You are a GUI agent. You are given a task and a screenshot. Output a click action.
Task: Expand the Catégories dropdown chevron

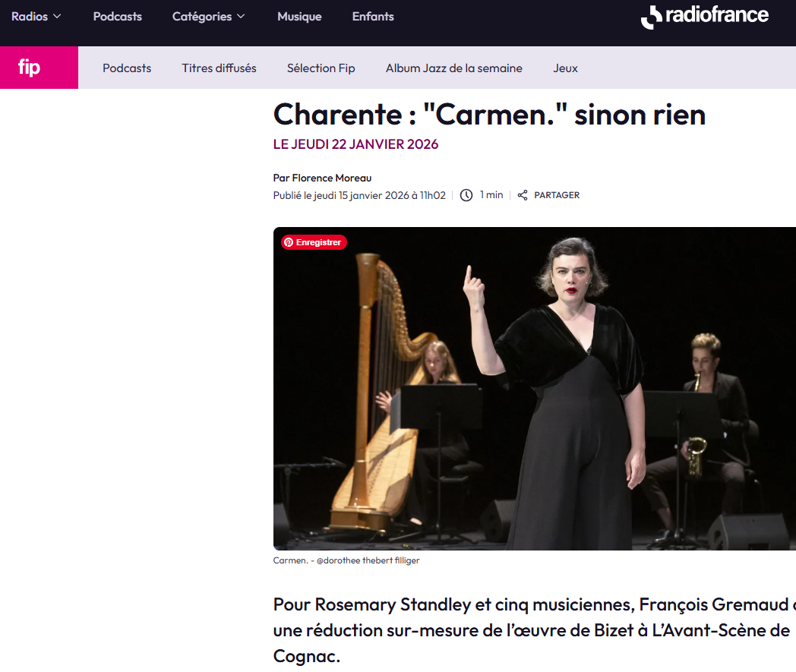pos(241,17)
